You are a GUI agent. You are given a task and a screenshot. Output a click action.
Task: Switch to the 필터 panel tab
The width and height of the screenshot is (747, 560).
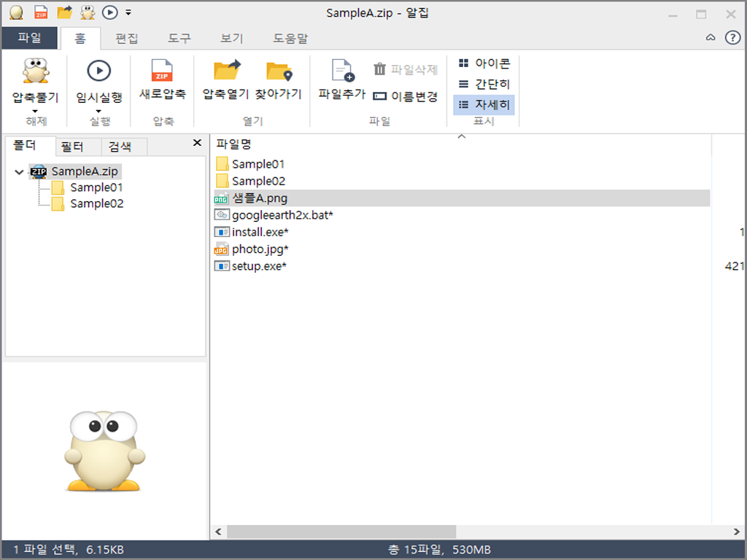pos(72,147)
